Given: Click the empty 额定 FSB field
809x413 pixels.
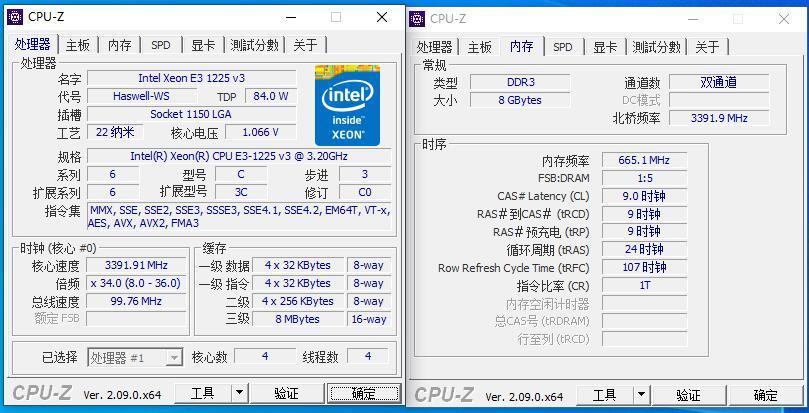Looking at the screenshot, I should [136, 319].
